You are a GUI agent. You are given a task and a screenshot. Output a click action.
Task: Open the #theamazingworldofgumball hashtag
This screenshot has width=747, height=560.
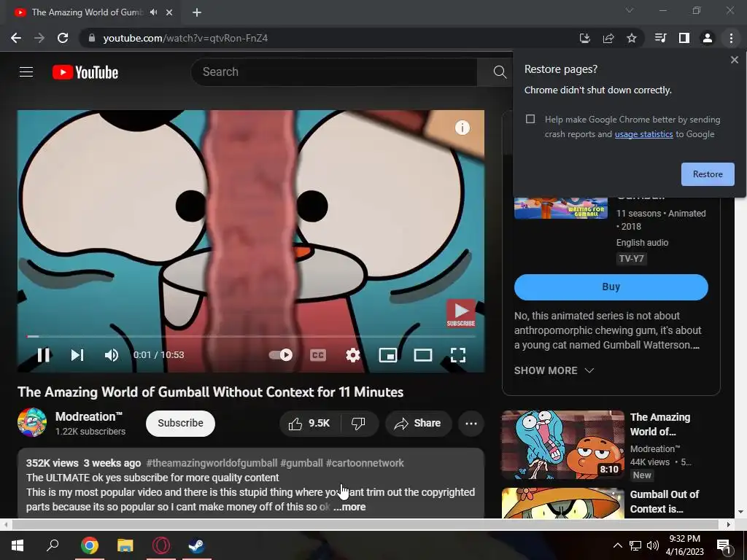212,463
